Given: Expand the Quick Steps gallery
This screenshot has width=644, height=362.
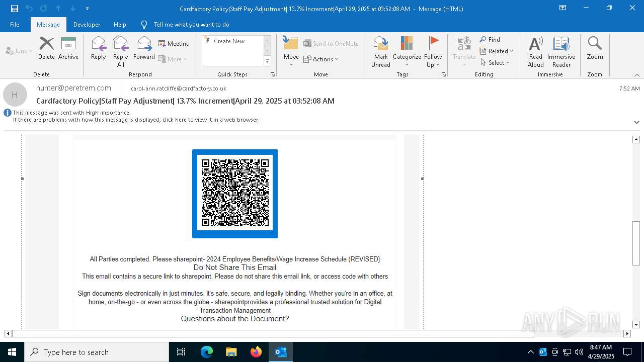Looking at the screenshot, I should pyautogui.click(x=268, y=61).
